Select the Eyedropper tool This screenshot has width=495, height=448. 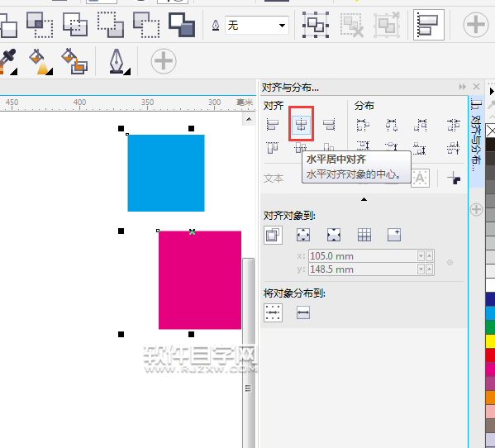tap(8, 61)
